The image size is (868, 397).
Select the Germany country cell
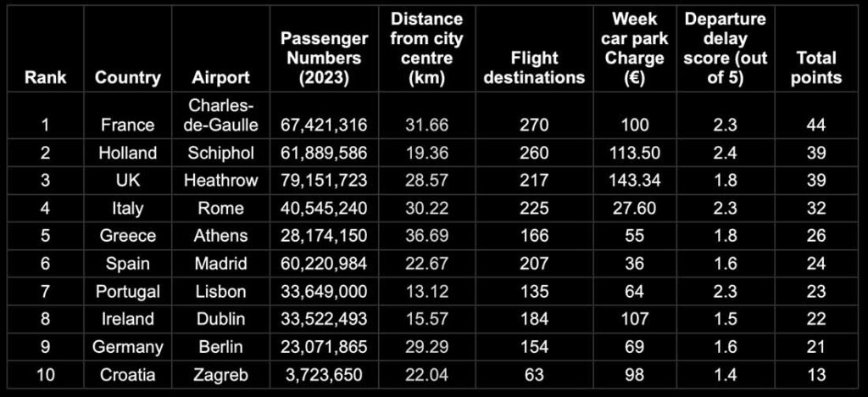click(127, 347)
